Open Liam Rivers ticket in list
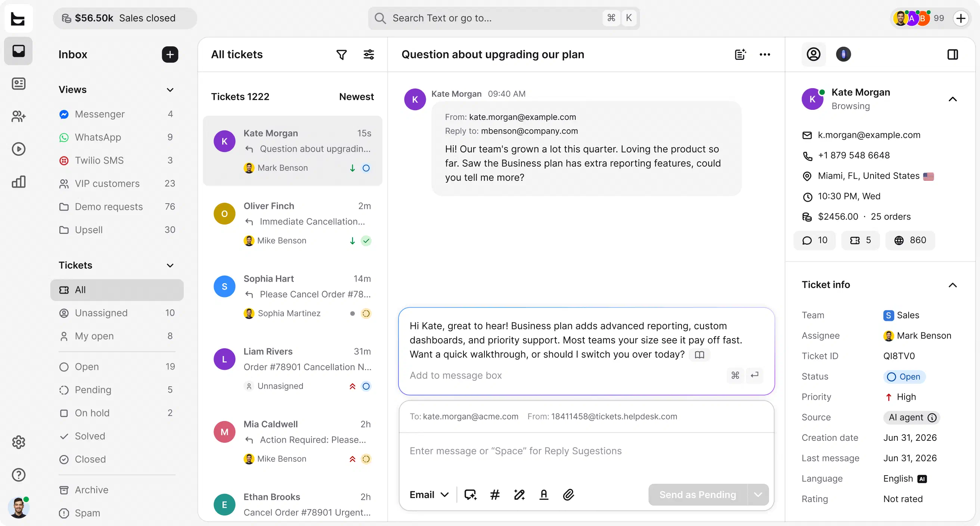The width and height of the screenshot is (980, 526). tap(292, 369)
